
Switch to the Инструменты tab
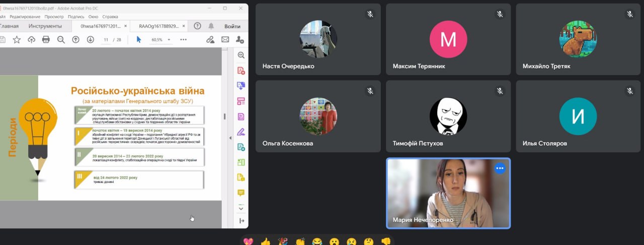(45, 26)
